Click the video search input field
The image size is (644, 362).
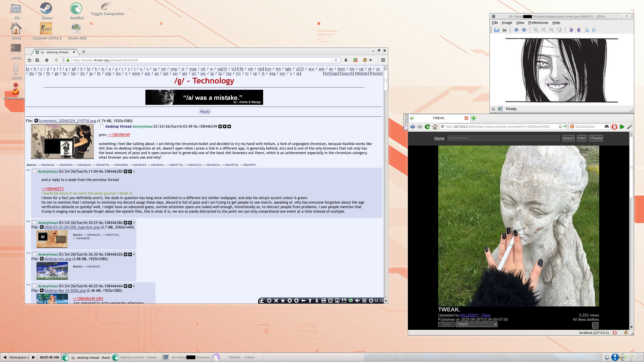coord(503,138)
